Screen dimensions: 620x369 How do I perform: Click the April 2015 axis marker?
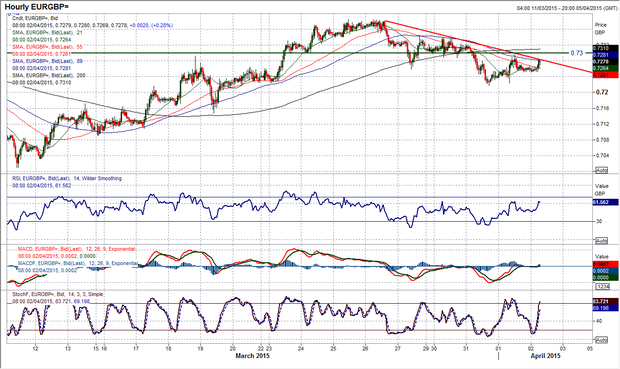[546, 356]
